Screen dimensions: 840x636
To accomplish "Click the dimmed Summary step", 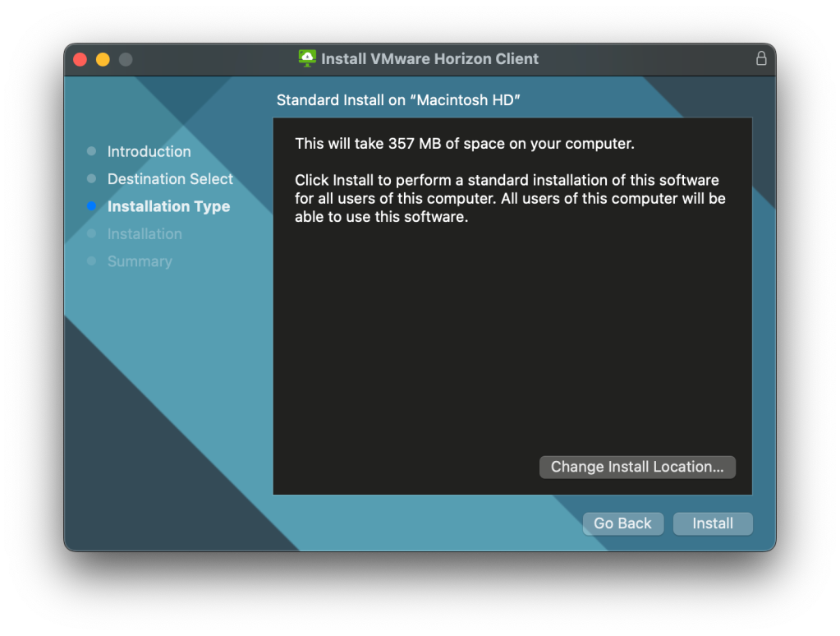I will click(140, 261).
